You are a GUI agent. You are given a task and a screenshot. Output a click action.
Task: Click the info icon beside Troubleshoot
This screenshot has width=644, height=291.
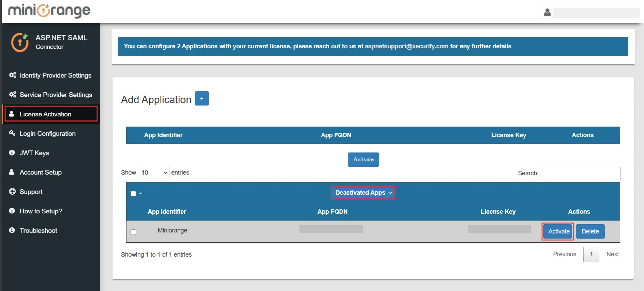(12, 230)
